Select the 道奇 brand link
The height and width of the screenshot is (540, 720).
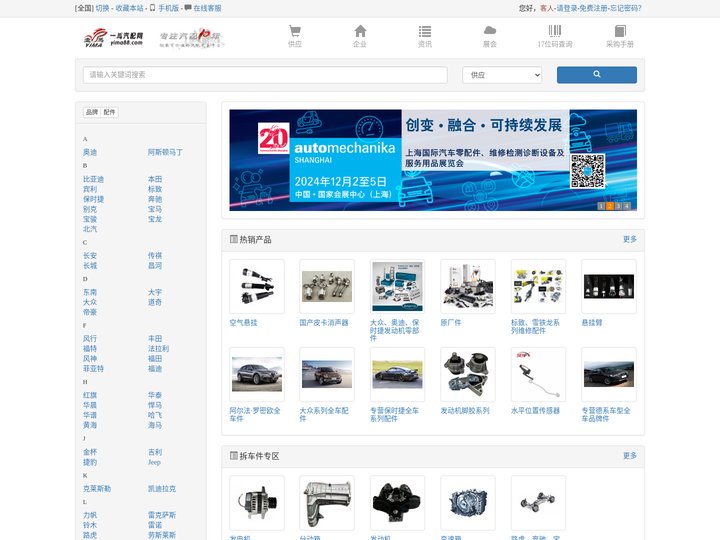(155, 302)
